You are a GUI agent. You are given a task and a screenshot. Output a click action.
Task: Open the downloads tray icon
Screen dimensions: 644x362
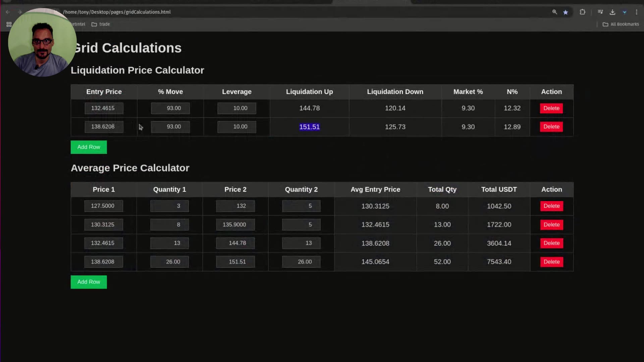612,12
